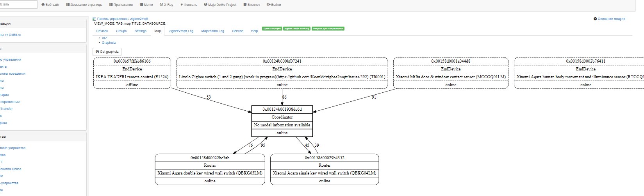Click link quality value 91
Screen dimensions: 644x196
pyautogui.click(x=374, y=97)
